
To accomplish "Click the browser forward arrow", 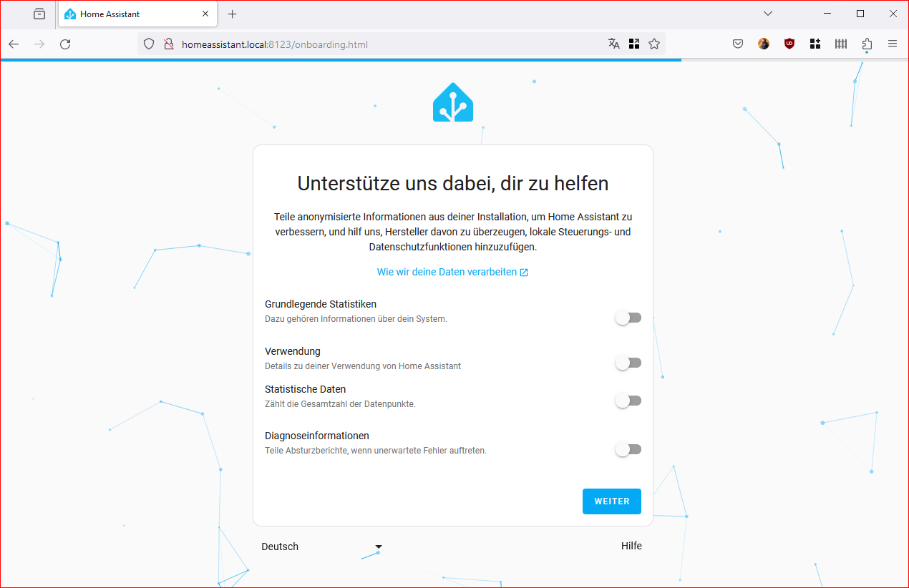I will tap(39, 44).
